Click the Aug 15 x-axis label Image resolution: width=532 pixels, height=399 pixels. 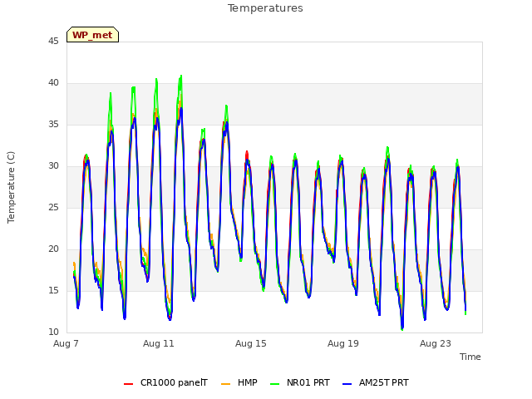[x=251, y=343]
